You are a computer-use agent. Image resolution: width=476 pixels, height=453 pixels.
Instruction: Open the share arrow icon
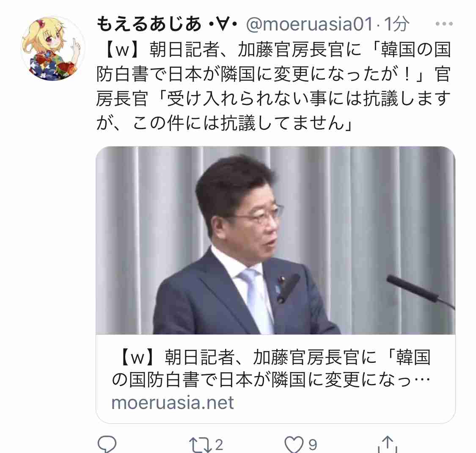point(387,444)
